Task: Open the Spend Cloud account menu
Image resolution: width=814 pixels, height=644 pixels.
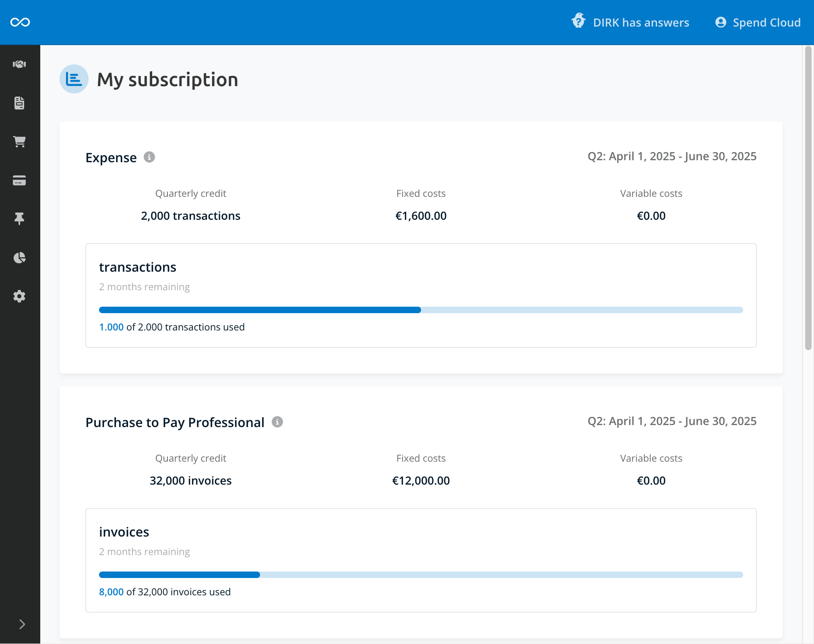Action: [x=766, y=23]
